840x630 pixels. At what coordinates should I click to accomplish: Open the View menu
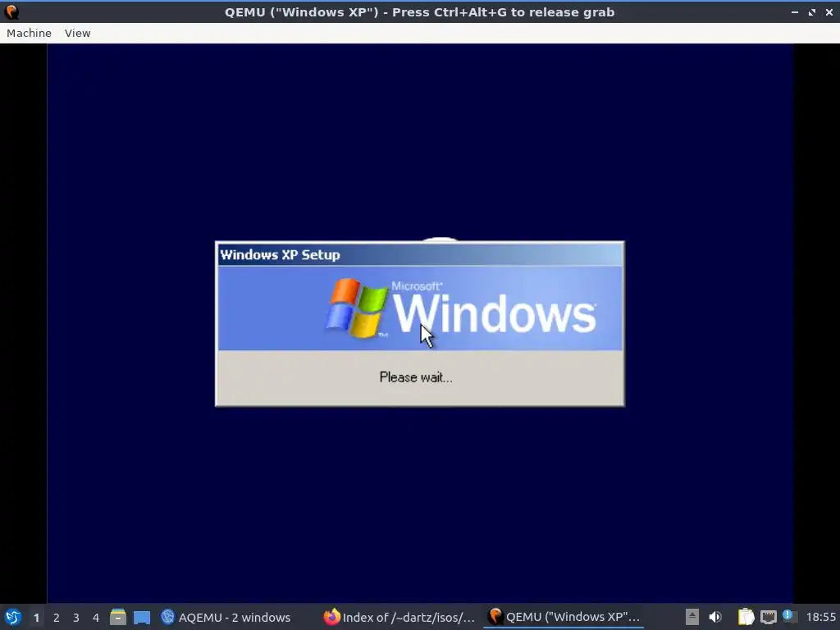[x=78, y=33]
